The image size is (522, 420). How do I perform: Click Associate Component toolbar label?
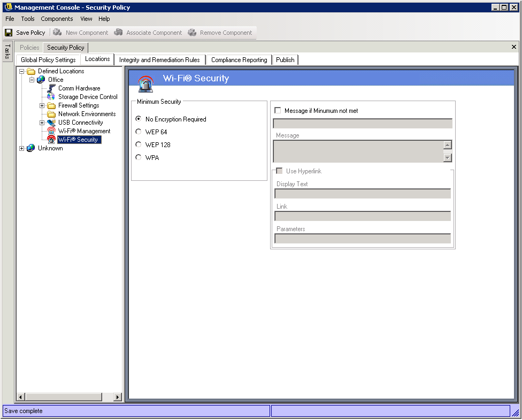(x=154, y=33)
